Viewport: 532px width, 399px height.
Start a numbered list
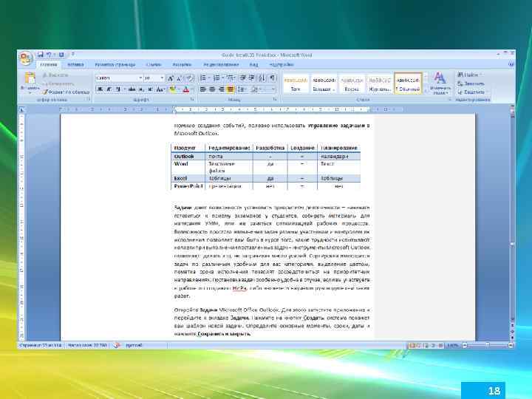click(216, 78)
